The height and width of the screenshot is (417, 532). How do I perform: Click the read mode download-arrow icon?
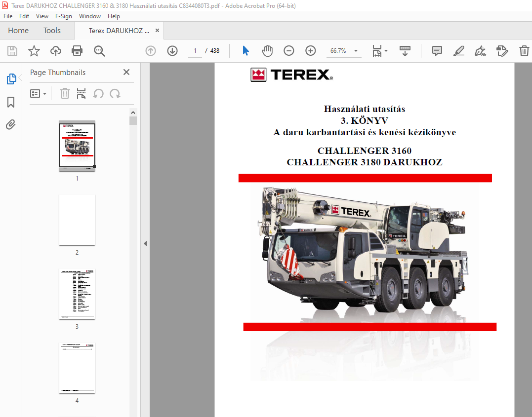pos(405,51)
